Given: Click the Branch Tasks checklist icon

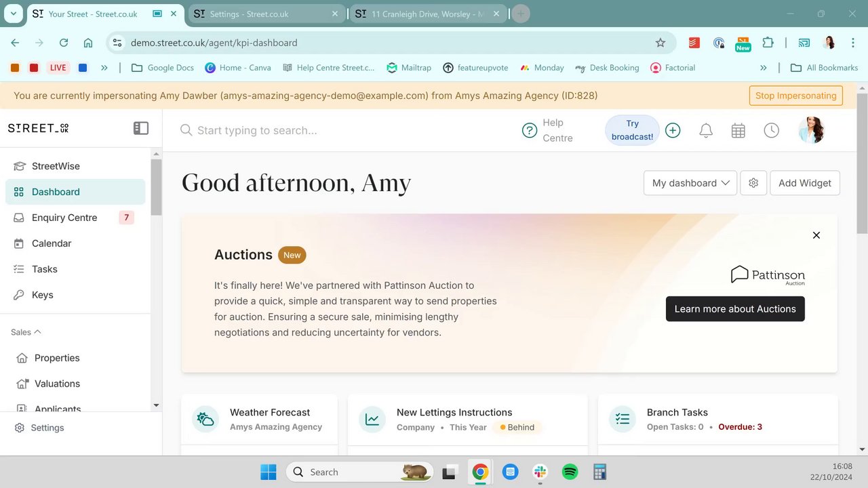Looking at the screenshot, I should pos(623,419).
